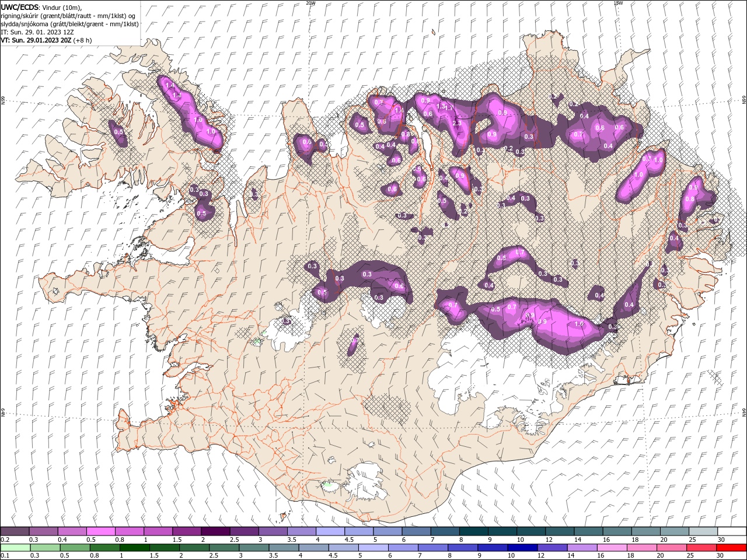Choose the 6 swatch in the upper legend row
Image resolution: width=747 pixels, height=560 pixels.
coord(416,531)
